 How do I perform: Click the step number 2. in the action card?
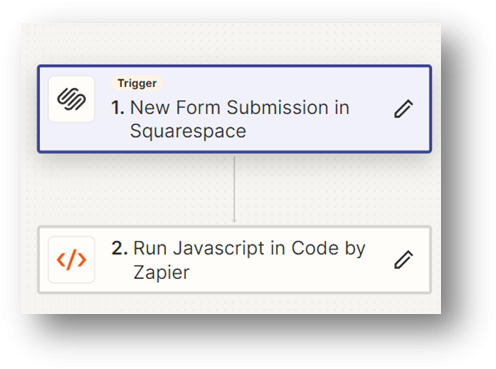[x=120, y=248]
